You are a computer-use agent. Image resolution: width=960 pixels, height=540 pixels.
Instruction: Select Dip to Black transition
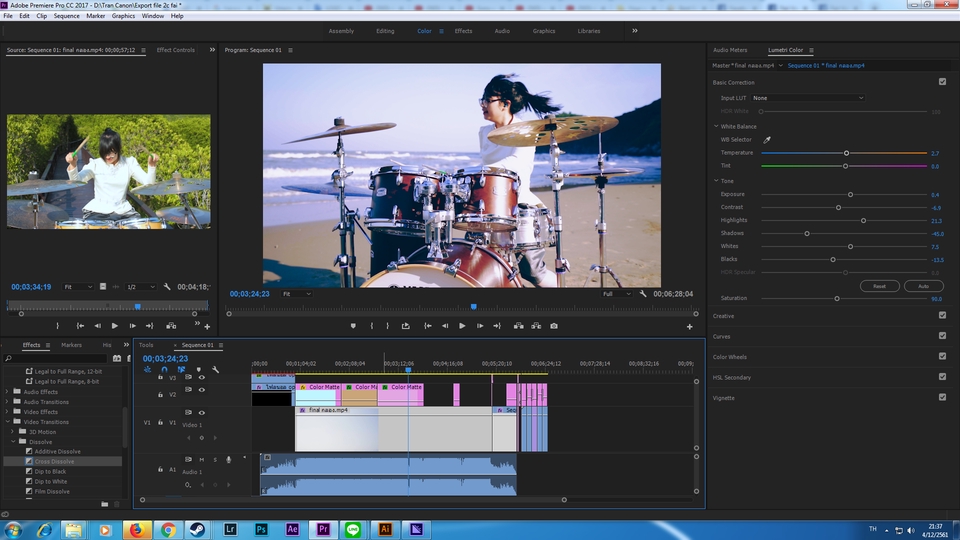50,471
